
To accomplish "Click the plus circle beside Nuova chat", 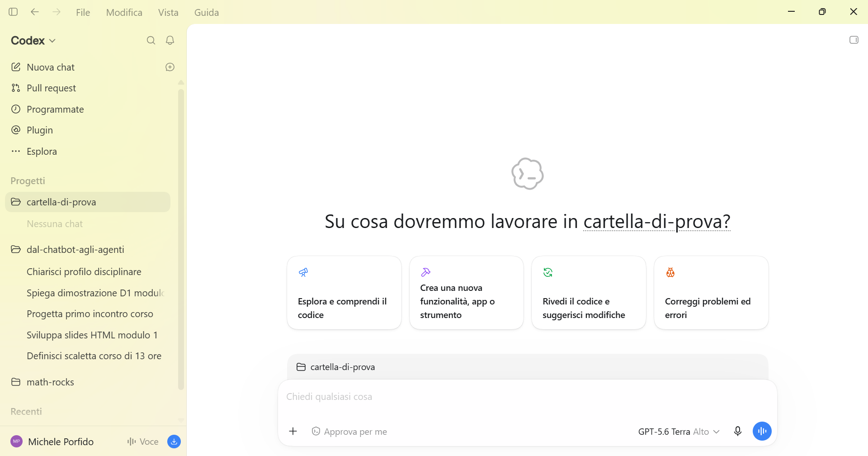I will pyautogui.click(x=170, y=67).
